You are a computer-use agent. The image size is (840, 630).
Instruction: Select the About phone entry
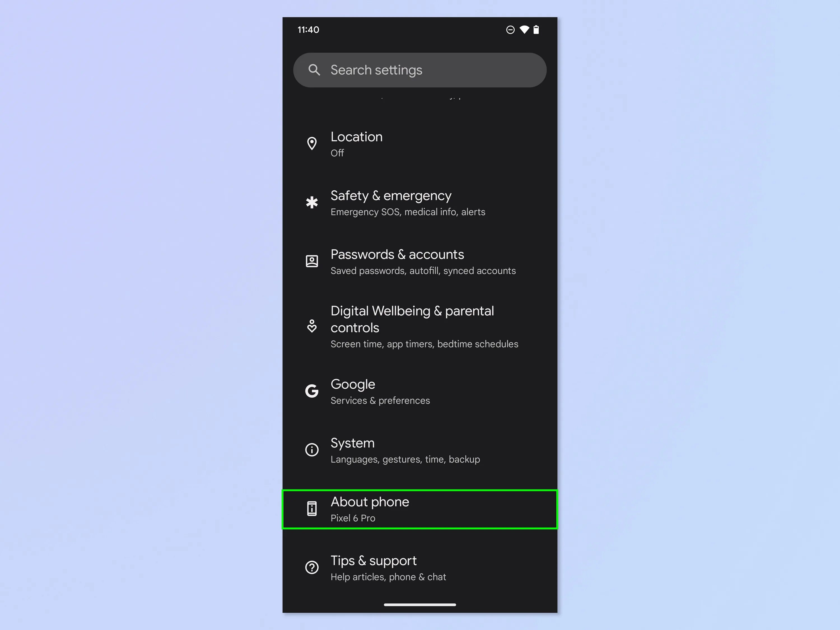[419, 509]
